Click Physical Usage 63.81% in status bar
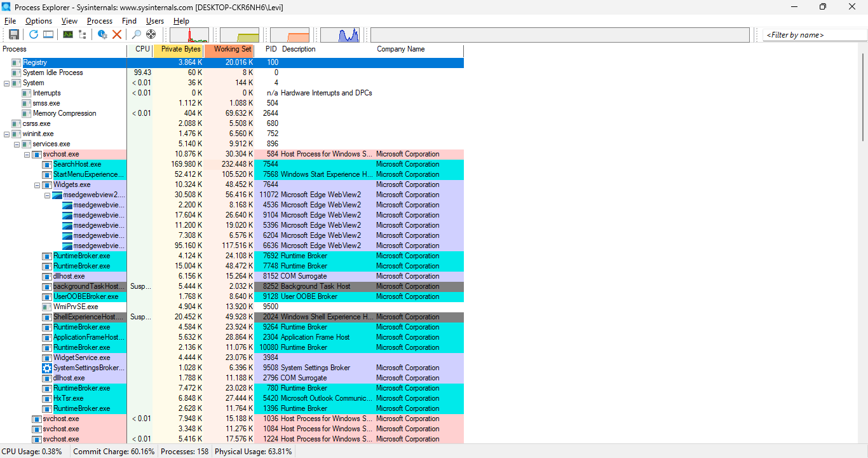The image size is (868, 458). coord(254,452)
